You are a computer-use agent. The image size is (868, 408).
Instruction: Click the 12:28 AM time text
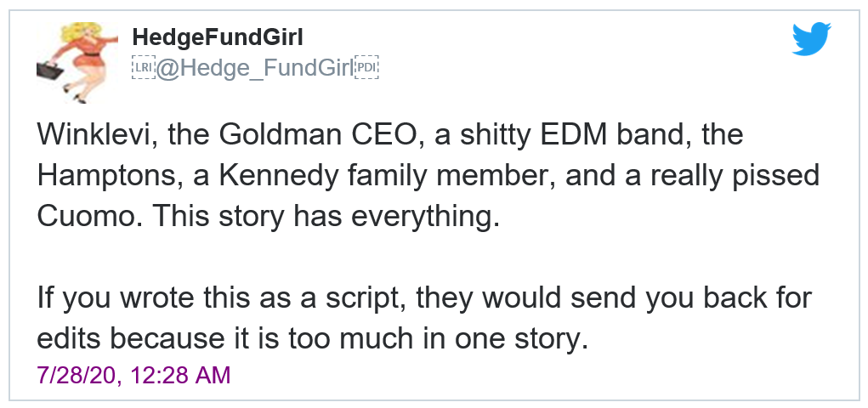[x=180, y=375]
